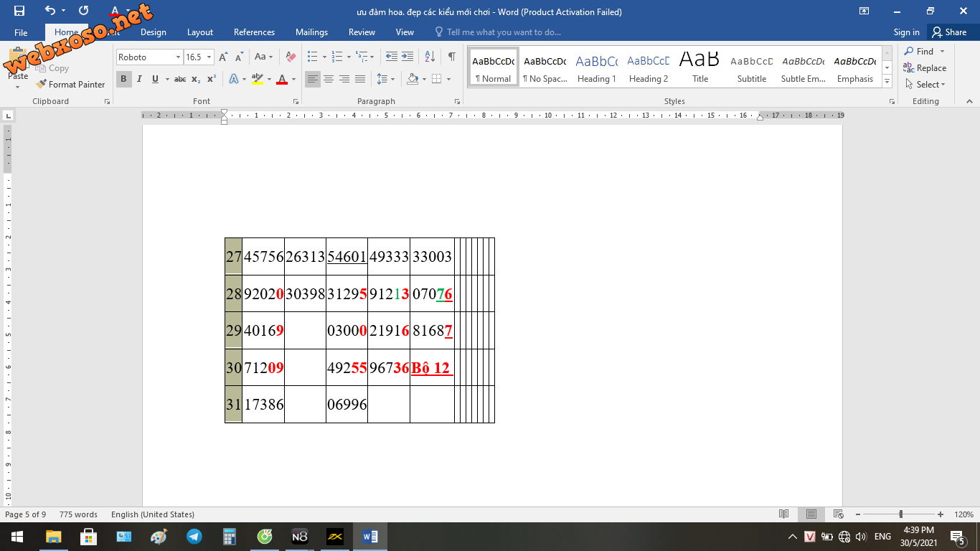The width and height of the screenshot is (980, 551).
Task: Center-align the paragraph text
Action: click(329, 79)
